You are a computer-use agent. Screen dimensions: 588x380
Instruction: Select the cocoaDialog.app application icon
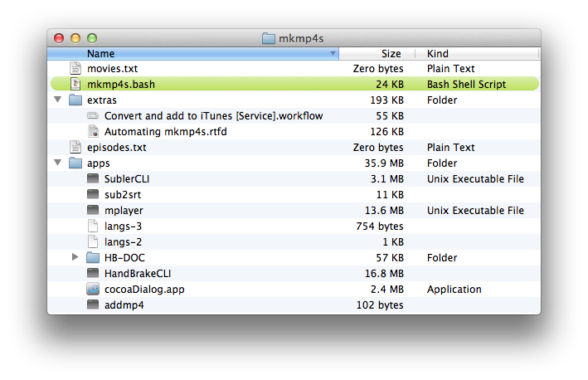click(x=93, y=289)
